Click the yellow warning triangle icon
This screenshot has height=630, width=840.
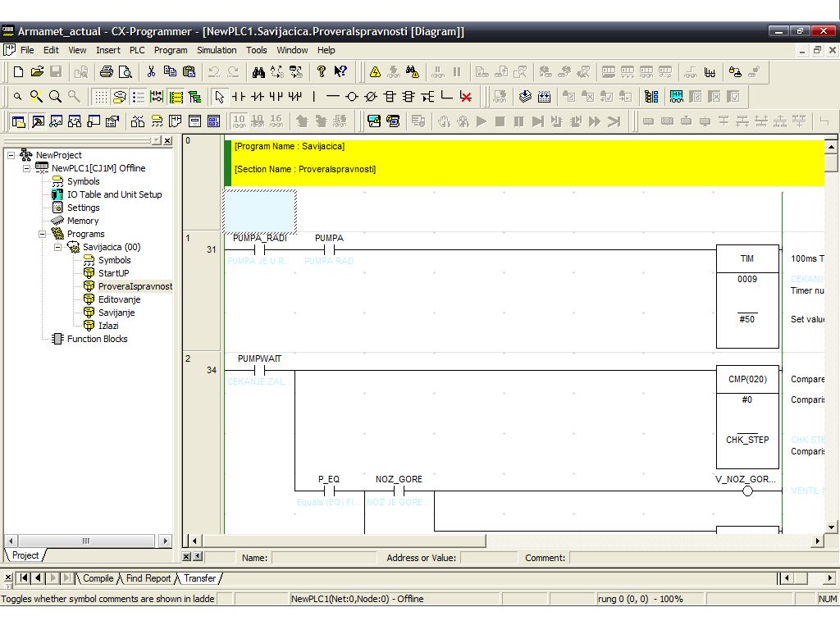pyautogui.click(x=375, y=72)
